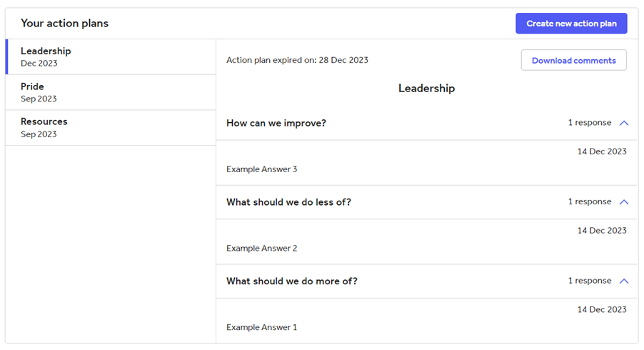Click "What should we do more of?" title
The image size is (644, 350).
291,281
